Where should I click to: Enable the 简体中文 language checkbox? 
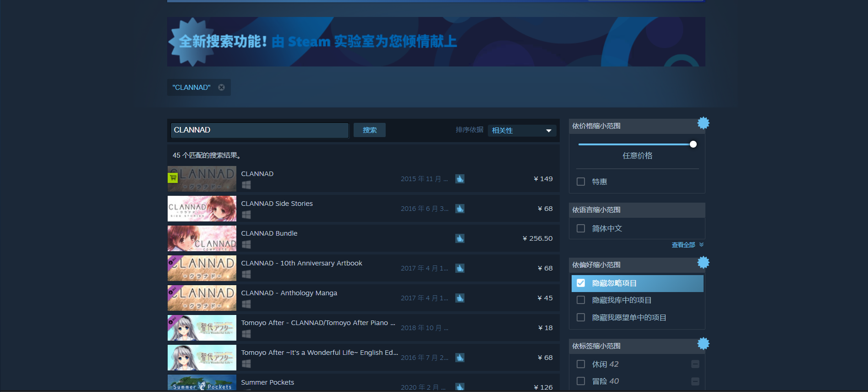(581, 228)
